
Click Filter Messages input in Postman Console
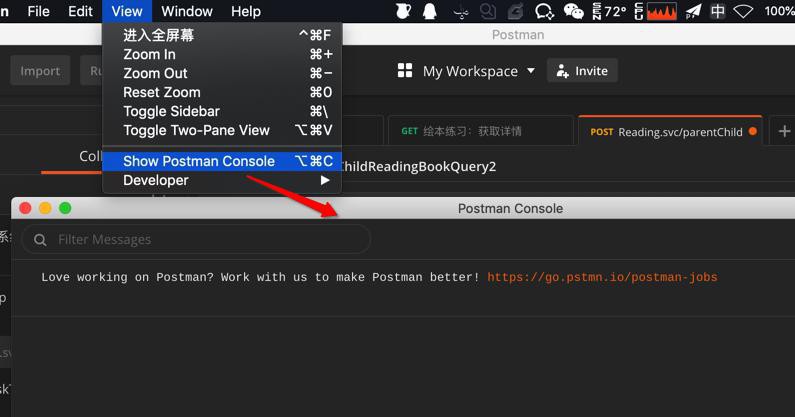196,239
